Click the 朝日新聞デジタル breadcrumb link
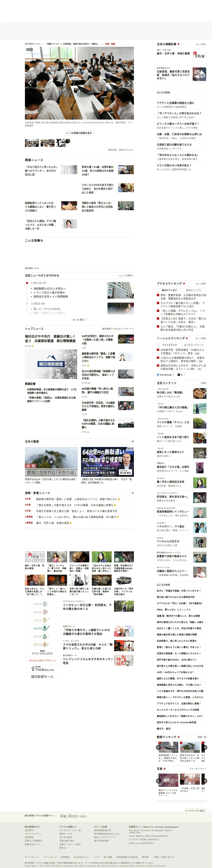 pyautogui.click(x=33, y=44)
